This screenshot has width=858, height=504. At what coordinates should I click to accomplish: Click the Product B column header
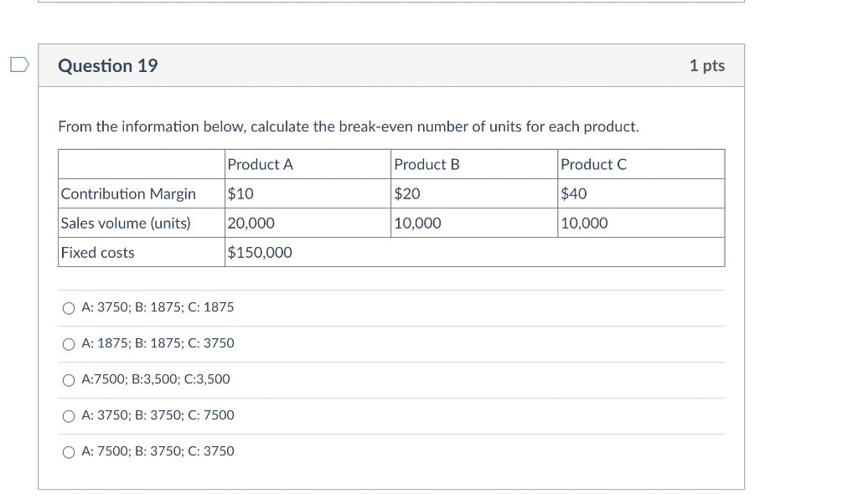tap(427, 165)
